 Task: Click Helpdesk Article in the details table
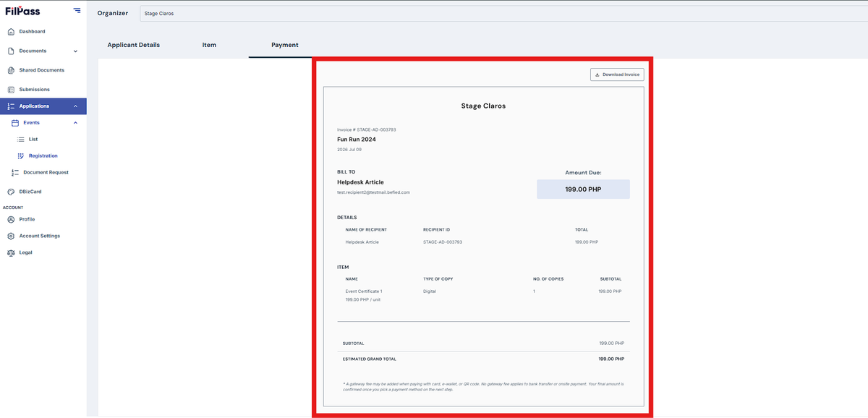pyautogui.click(x=362, y=242)
